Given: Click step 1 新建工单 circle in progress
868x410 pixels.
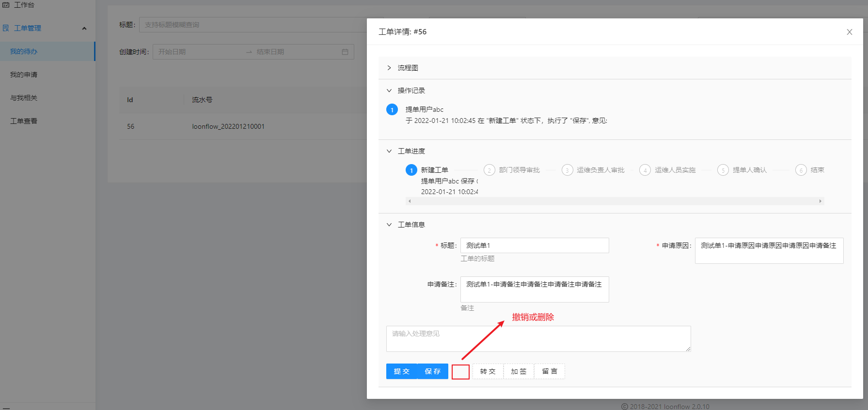Looking at the screenshot, I should point(411,170).
